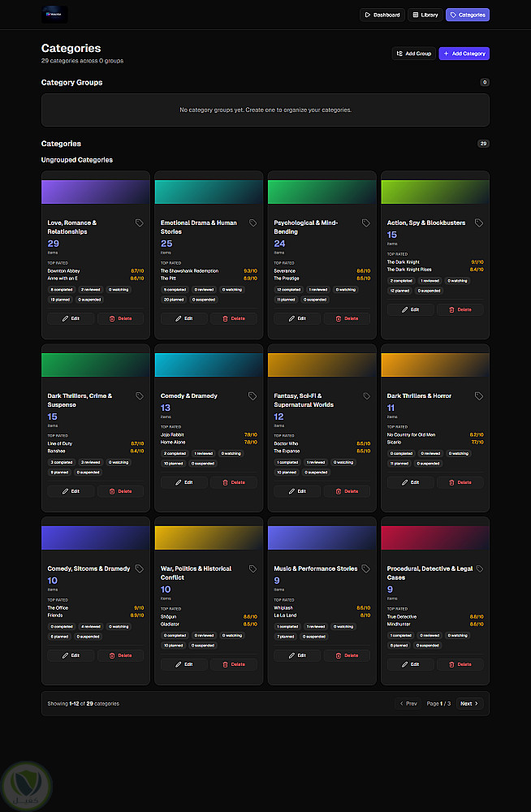The height and width of the screenshot is (812, 531).
Task: Click the crimson banner of Procedural, Detective card
Action: point(435,538)
